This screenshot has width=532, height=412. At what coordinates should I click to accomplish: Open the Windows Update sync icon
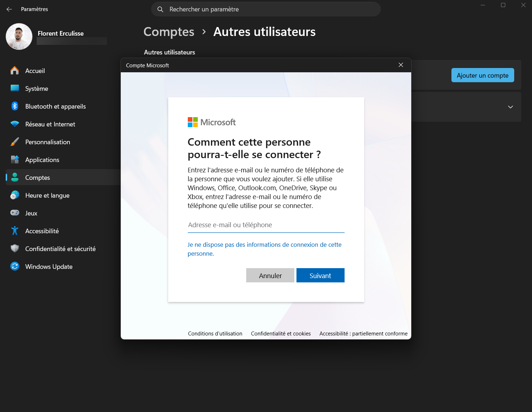pyautogui.click(x=15, y=266)
